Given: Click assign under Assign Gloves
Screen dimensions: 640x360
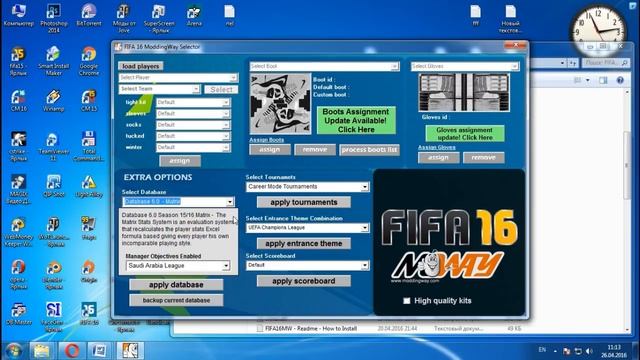Looking at the screenshot, I should pos(438,158).
